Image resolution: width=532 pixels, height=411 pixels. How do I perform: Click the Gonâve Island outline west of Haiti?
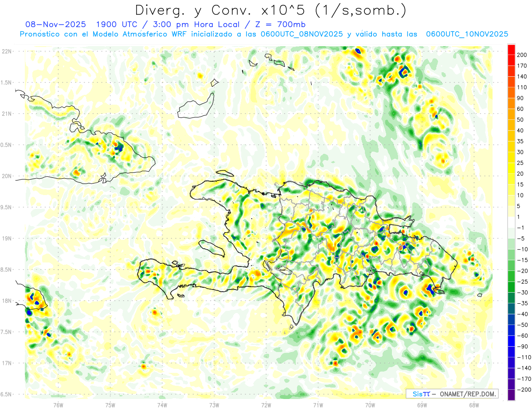pyautogui.click(x=212, y=248)
